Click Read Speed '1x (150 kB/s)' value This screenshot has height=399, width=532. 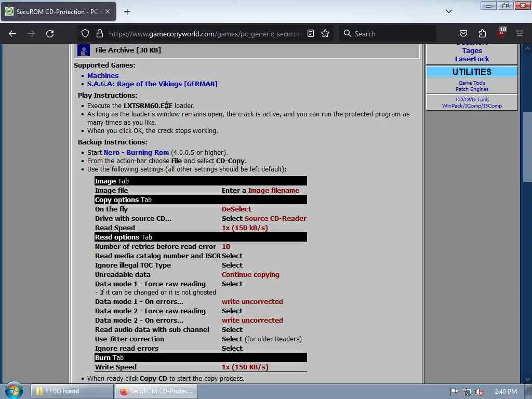coord(245,228)
